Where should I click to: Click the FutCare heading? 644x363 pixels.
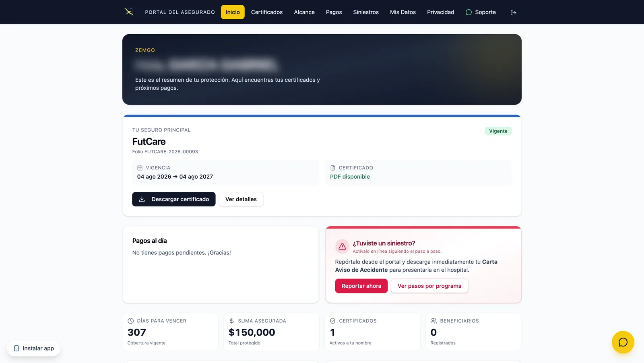click(x=149, y=142)
